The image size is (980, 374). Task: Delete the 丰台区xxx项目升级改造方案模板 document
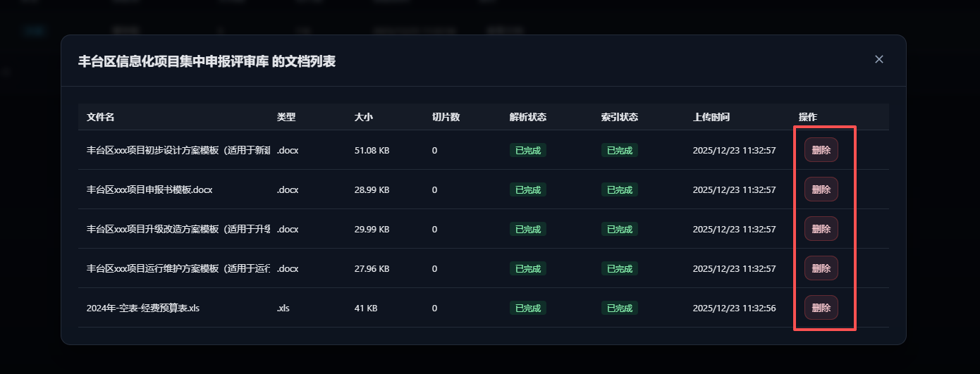point(821,229)
